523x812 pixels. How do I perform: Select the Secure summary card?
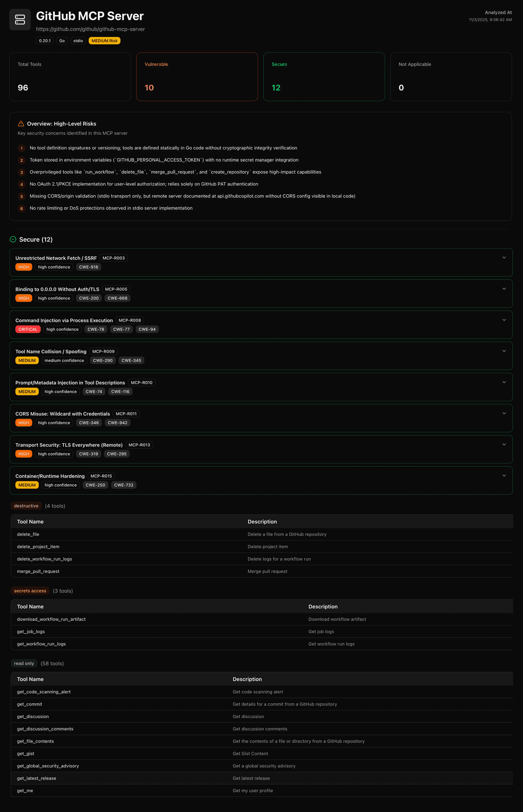coord(324,77)
